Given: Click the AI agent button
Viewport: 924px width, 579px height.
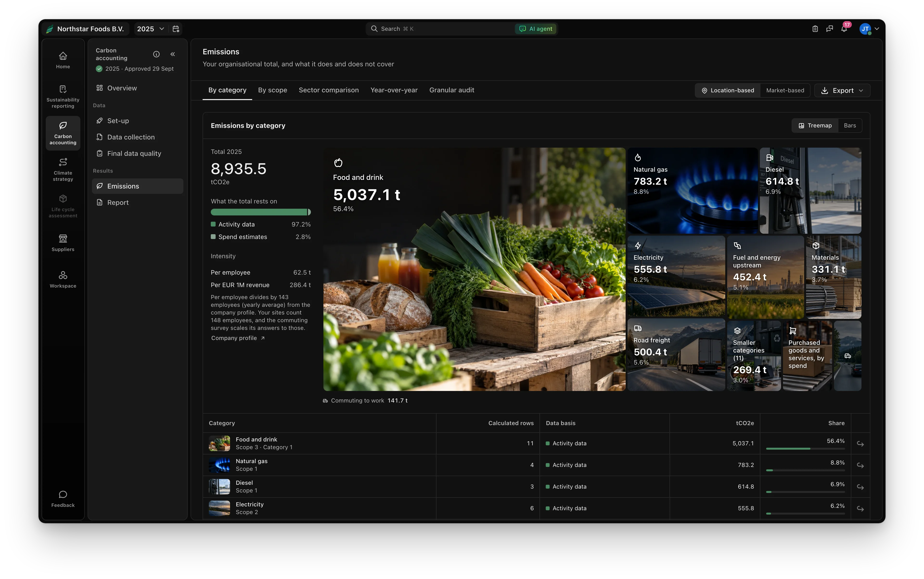Looking at the screenshot, I should click(x=535, y=29).
